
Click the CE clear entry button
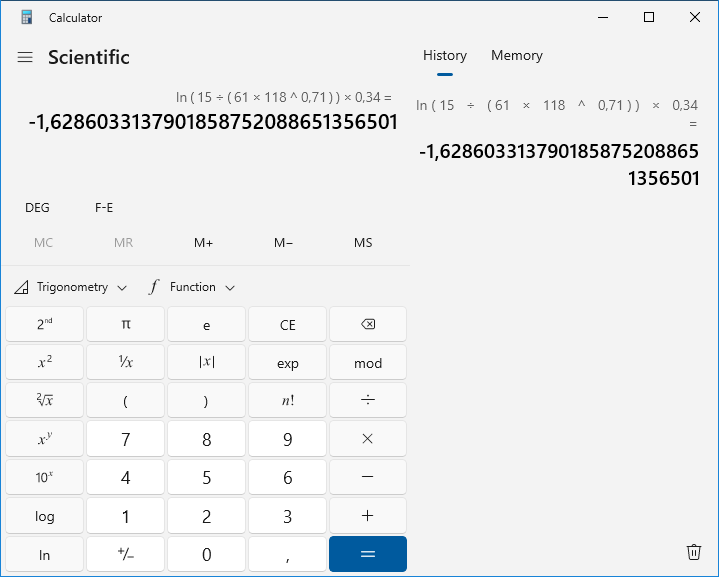287,324
